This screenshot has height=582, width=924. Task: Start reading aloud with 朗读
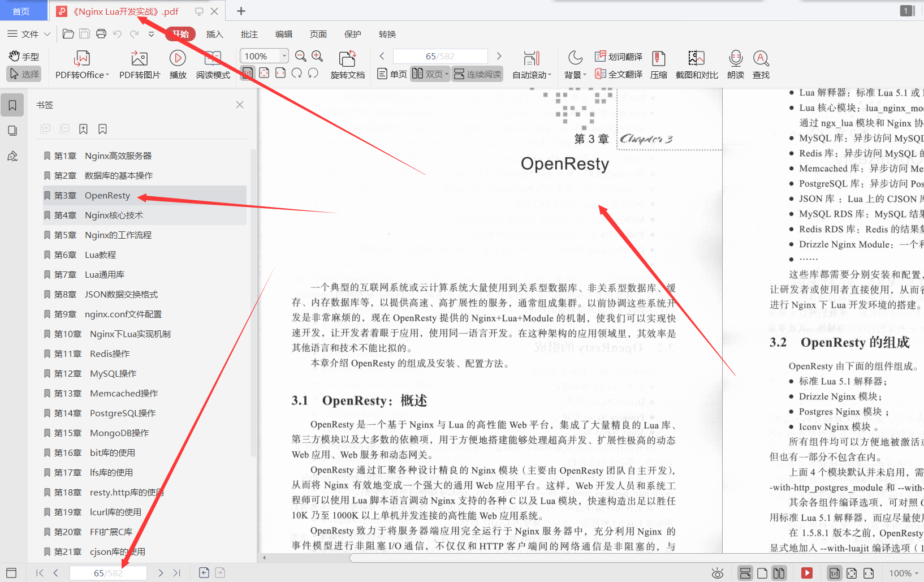point(735,64)
